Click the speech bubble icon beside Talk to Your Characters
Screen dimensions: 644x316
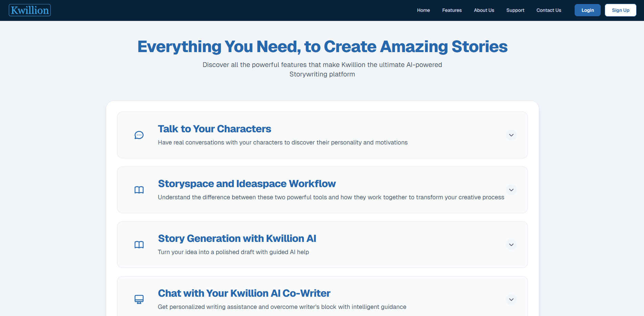(x=139, y=135)
